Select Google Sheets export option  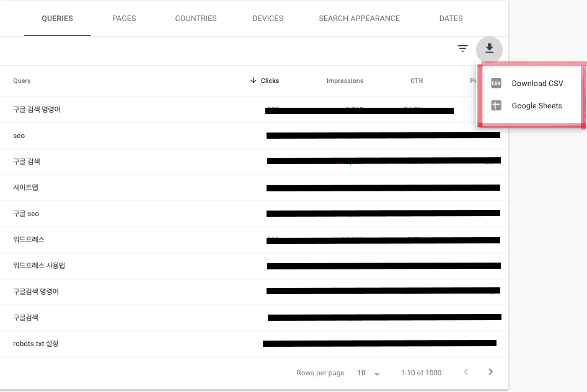click(537, 105)
